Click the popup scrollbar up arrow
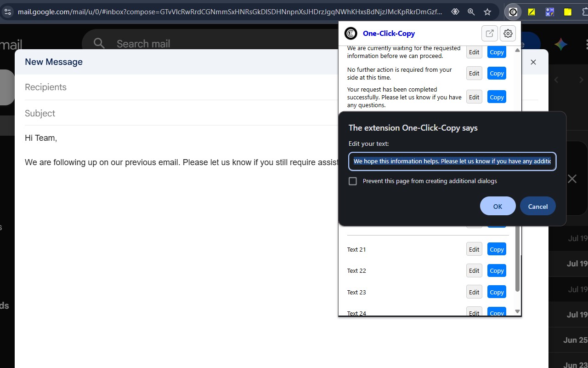 tap(517, 50)
